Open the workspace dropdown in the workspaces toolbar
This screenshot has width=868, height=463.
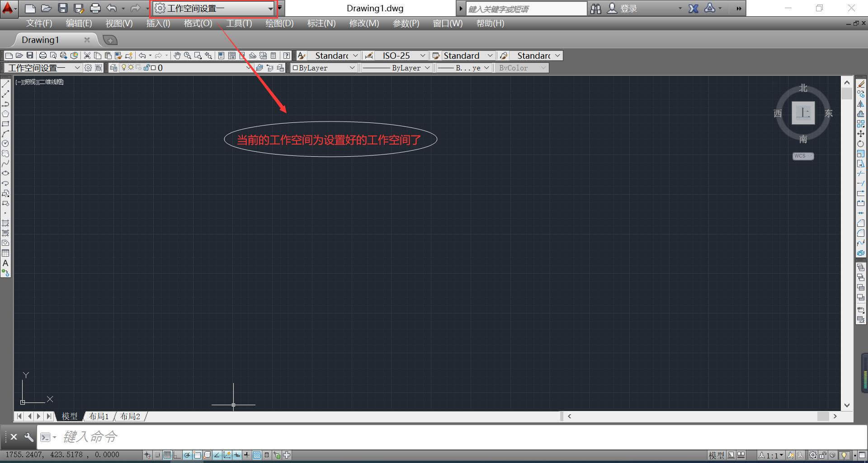coord(77,68)
